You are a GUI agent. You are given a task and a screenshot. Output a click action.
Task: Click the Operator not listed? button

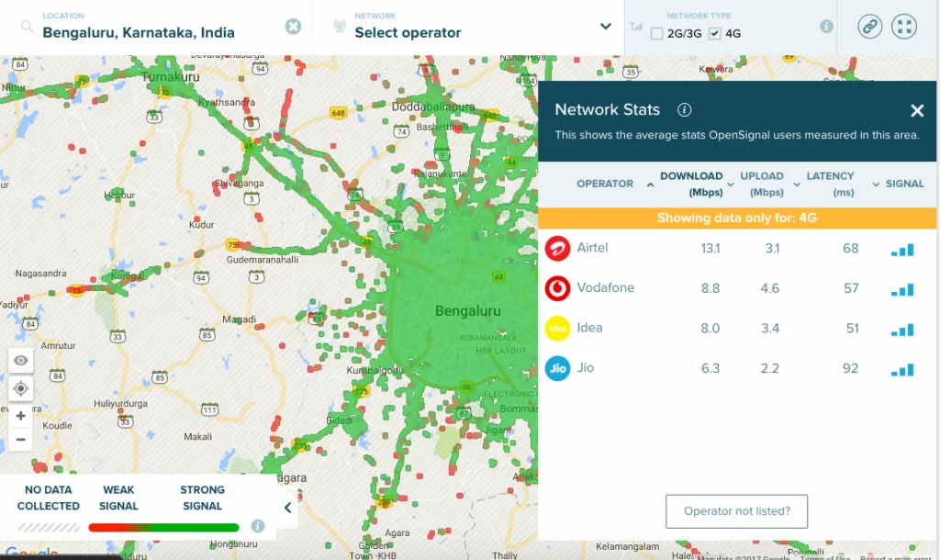737,511
